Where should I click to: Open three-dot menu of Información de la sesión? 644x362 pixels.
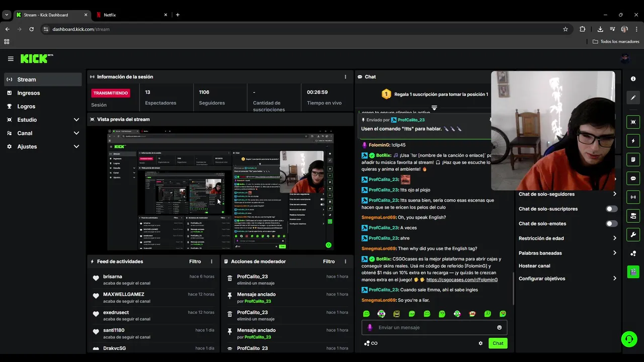point(345,77)
